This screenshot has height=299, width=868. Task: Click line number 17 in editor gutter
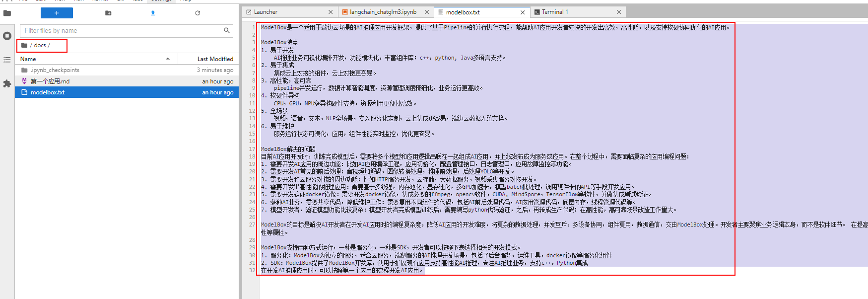252,149
